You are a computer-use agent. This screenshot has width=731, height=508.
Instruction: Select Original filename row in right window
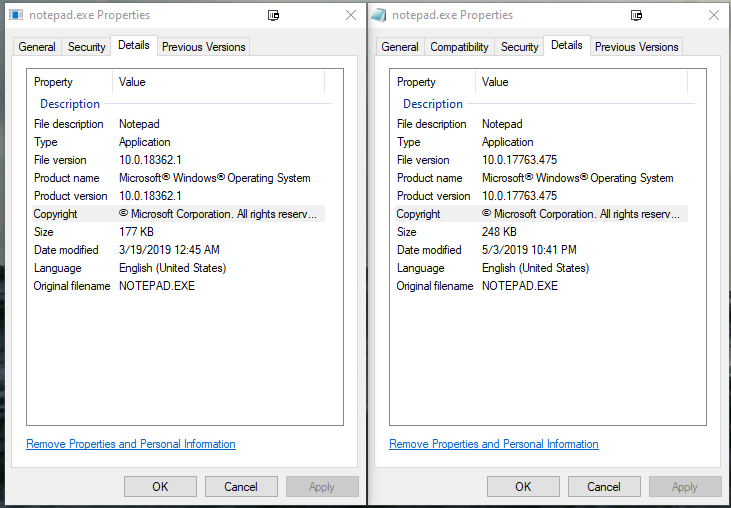click(541, 286)
